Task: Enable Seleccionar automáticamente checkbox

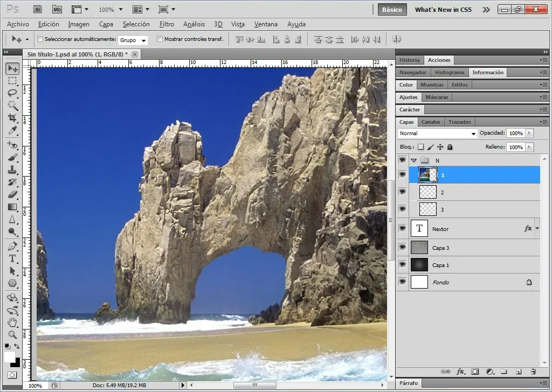Action: 40,39
